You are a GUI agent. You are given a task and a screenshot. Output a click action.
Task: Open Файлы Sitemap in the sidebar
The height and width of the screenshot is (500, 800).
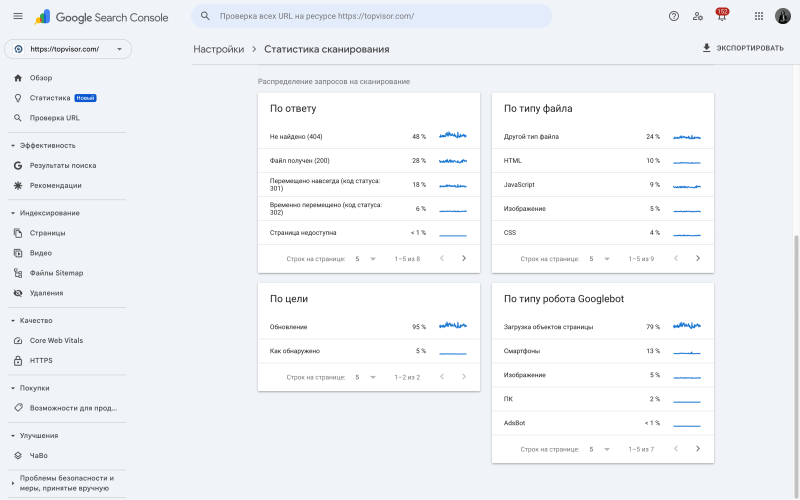pyautogui.click(x=56, y=273)
